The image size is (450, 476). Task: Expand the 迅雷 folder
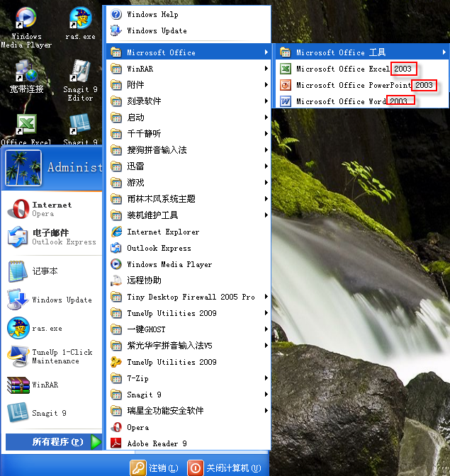point(189,166)
